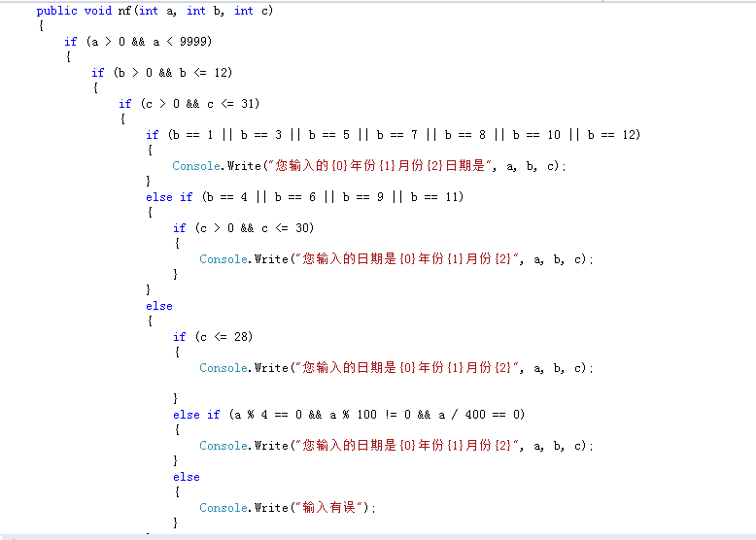Click "b == 1" in the 31-day month condition
The height and width of the screenshot is (540, 756).
[192, 135]
